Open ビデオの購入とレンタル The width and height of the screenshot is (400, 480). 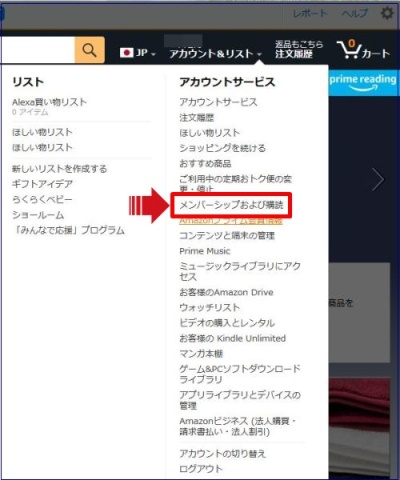pos(227,323)
